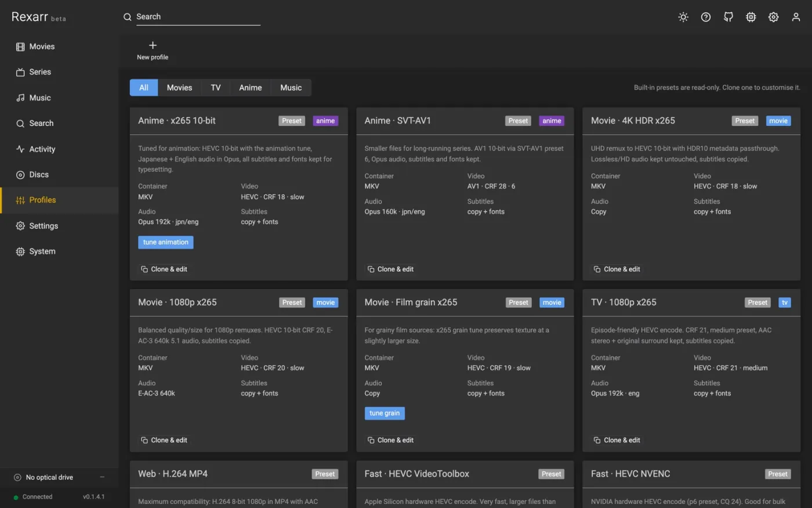Image resolution: width=812 pixels, height=508 pixels.
Task: Go to Series in the sidebar
Action: [x=59, y=72]
